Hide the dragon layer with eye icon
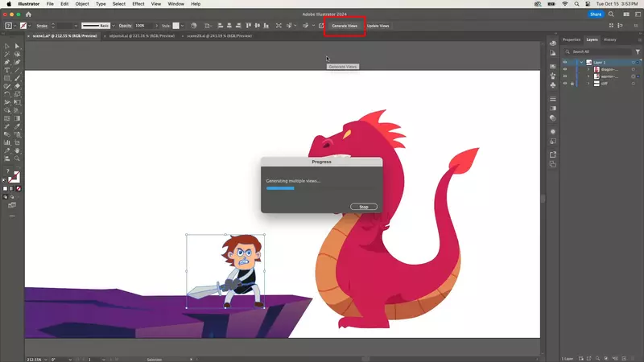 [x=565, y=70]
